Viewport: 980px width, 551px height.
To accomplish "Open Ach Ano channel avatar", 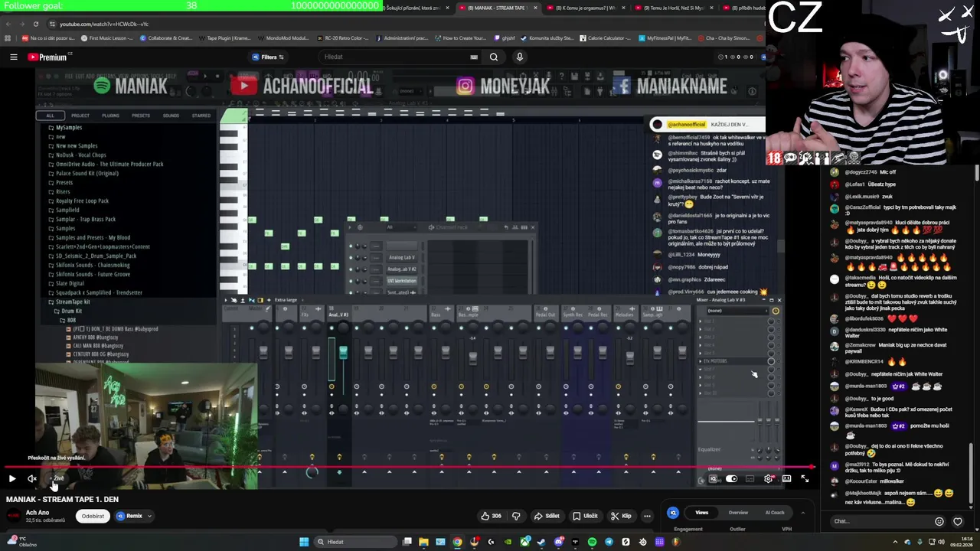I will tap(13, 516).
